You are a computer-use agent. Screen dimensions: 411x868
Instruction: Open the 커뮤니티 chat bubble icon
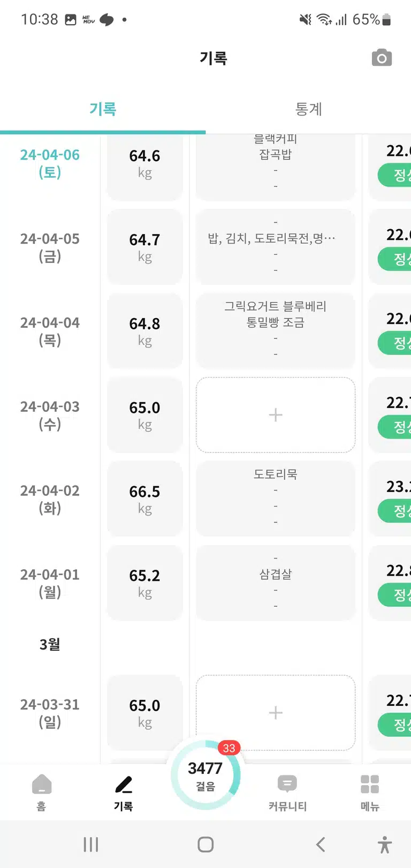(287, 784)
